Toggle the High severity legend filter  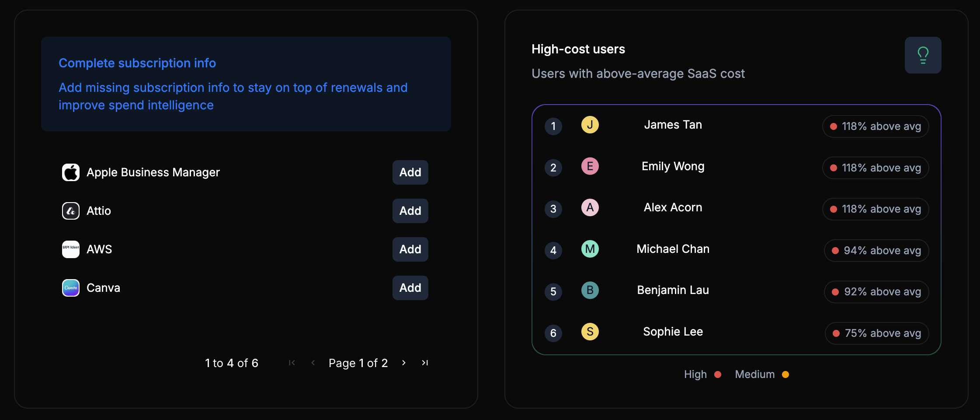pyautogui.click(x=703, y=374)
